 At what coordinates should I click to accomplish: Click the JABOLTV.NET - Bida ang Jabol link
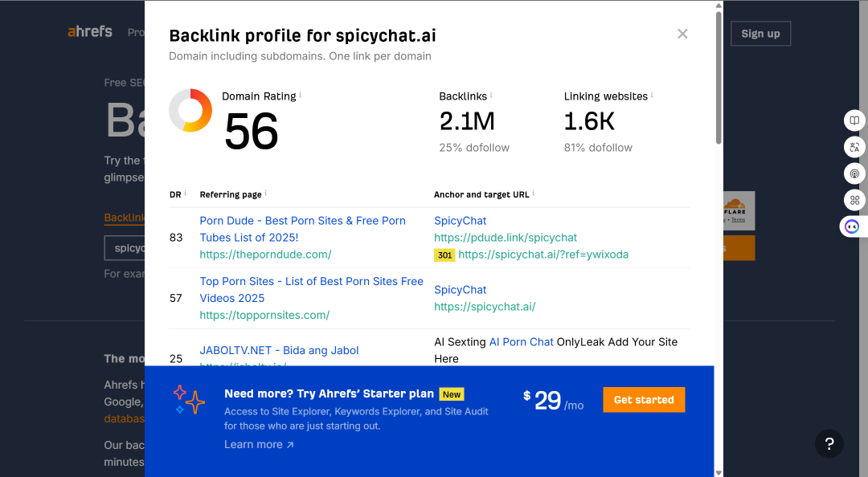[279, 350]
